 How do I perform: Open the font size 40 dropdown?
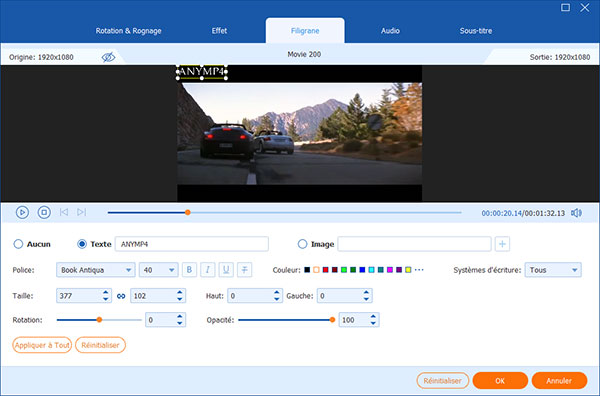coord(158,270)
